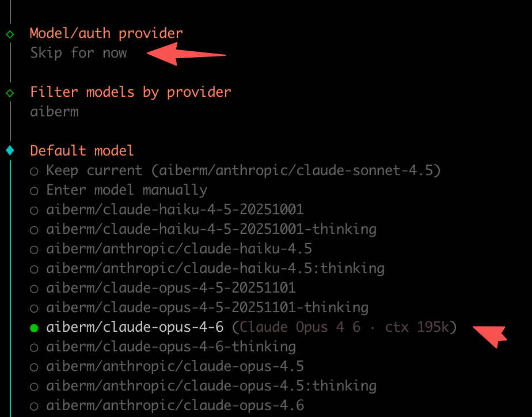Image resolution: width=532 pixels, height=417 pixels.
Task: Click the green diamond beside Model/auth provider
Action: point(10,34)
